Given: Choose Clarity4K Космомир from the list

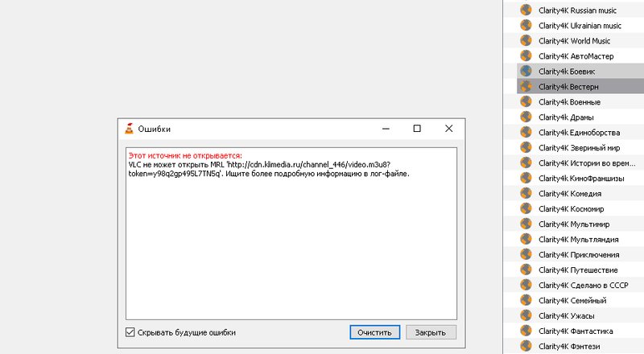Looking at the screenshot, I should click(570, 209).
